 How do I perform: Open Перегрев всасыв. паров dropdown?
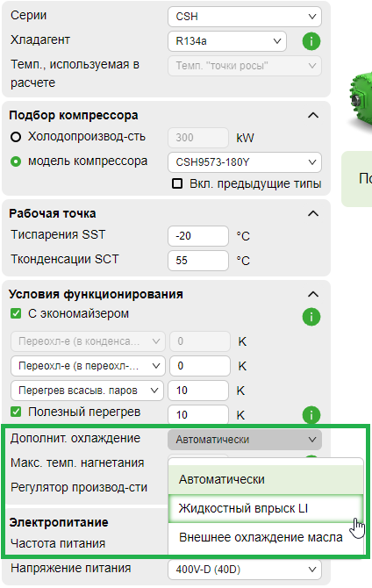pos(87,391)
